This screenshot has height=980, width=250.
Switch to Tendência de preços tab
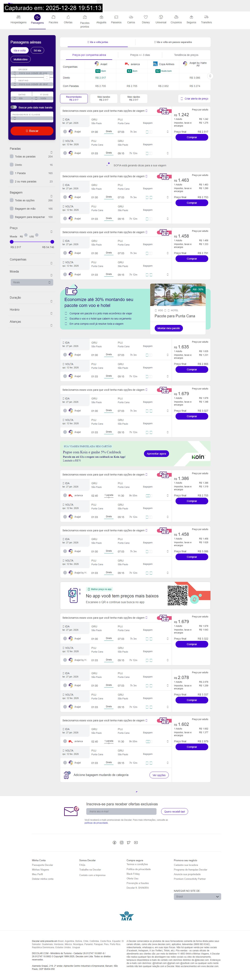coord(186,55)
